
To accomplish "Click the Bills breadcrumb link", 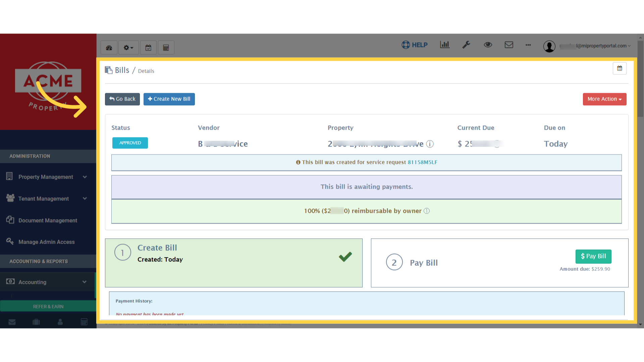I will 122,70.
